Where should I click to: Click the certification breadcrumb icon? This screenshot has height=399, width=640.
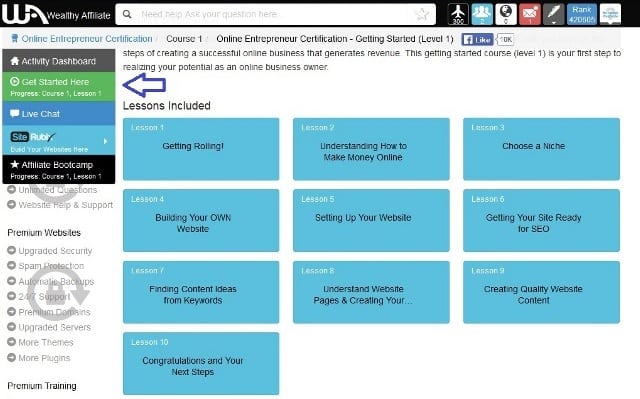point(15,39)
